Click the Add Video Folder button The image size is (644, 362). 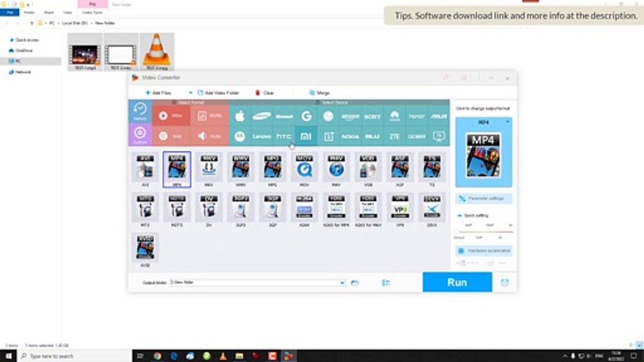click(218, 93)
